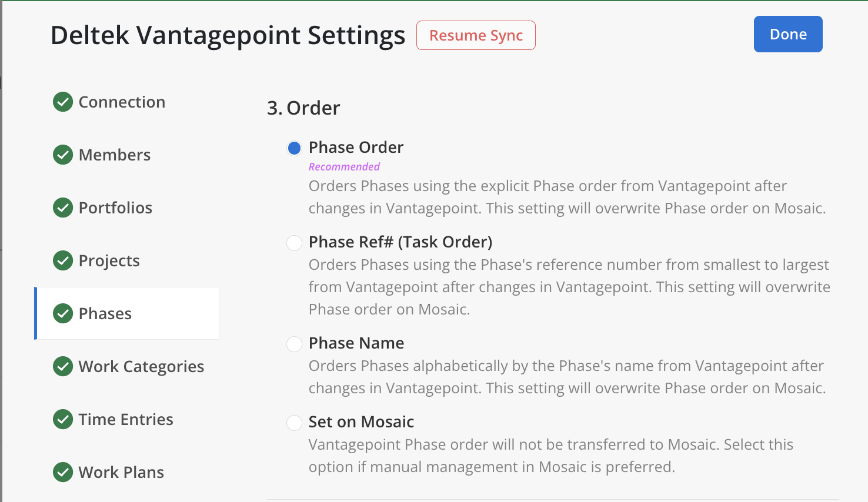Click the green checkmark icon beside Connection
Screen dimensions: 868x502
[x=63, y=102]
